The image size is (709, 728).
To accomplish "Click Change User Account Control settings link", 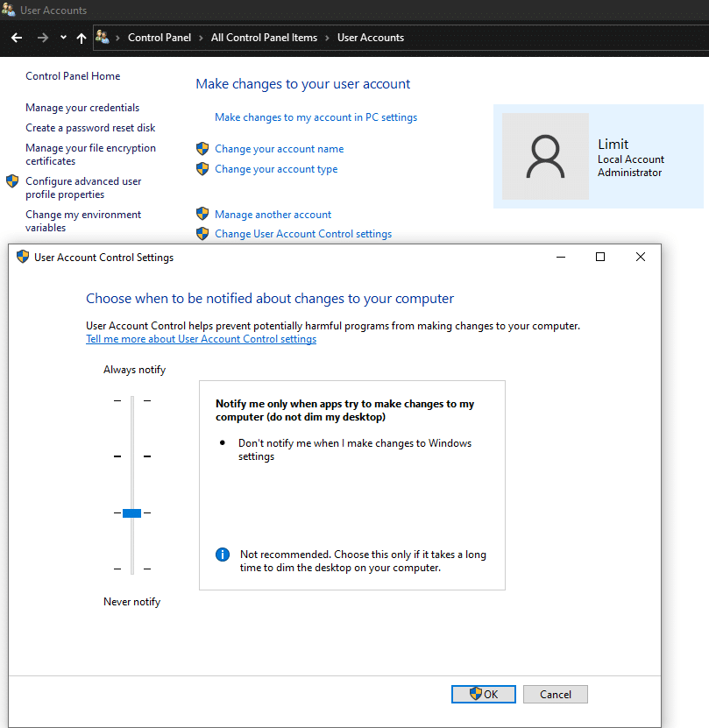I will [x=303, y=234].
